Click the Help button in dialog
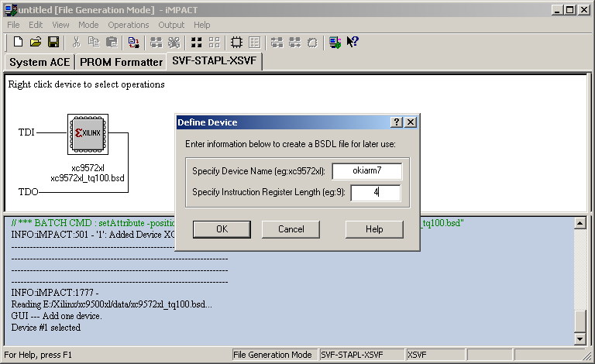This screenshot has height=364, width=595. click(x=374, y=229)
